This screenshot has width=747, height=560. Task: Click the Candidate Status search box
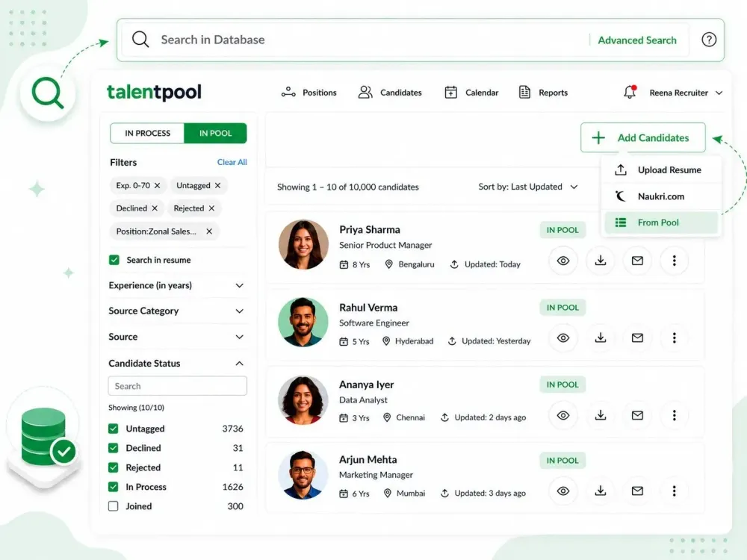click(177, 386)
